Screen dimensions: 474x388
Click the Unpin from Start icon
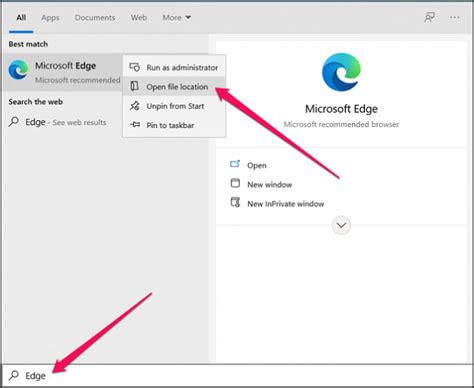point(135,106)
